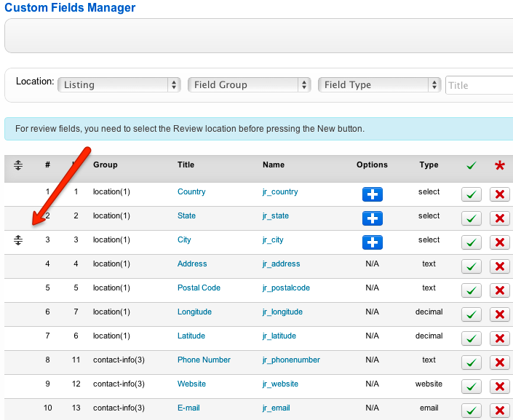Toggle green checkmark for Phone Number field
The width and height of the screenshot is (513, 420).
[x=471, y=362]
